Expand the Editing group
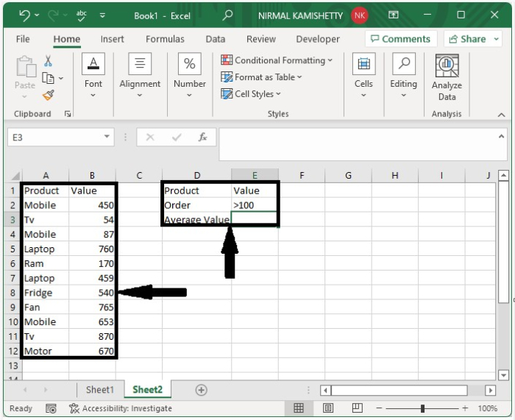 click(404, 76)
